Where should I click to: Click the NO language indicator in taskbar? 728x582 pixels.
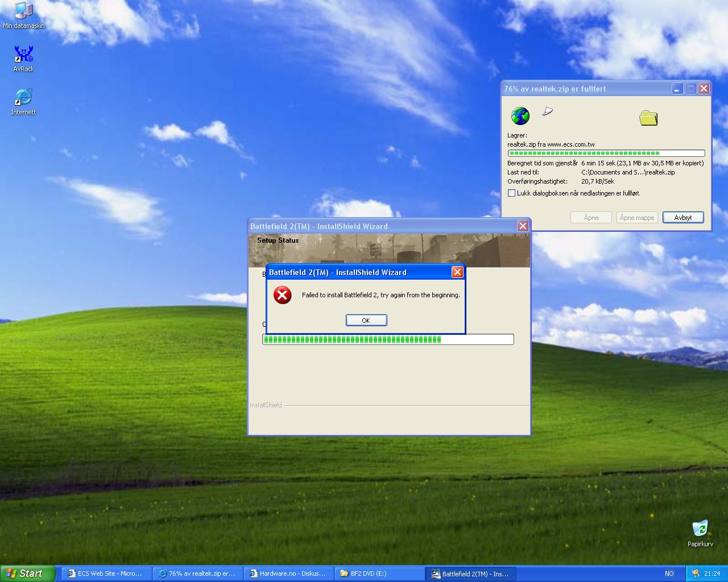coord(669,573)
